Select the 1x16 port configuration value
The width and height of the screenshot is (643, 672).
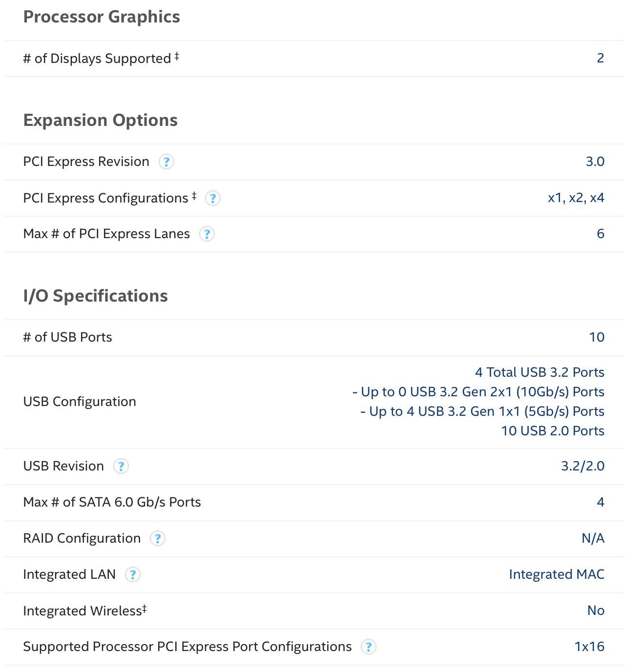click(x=589, y=647)
